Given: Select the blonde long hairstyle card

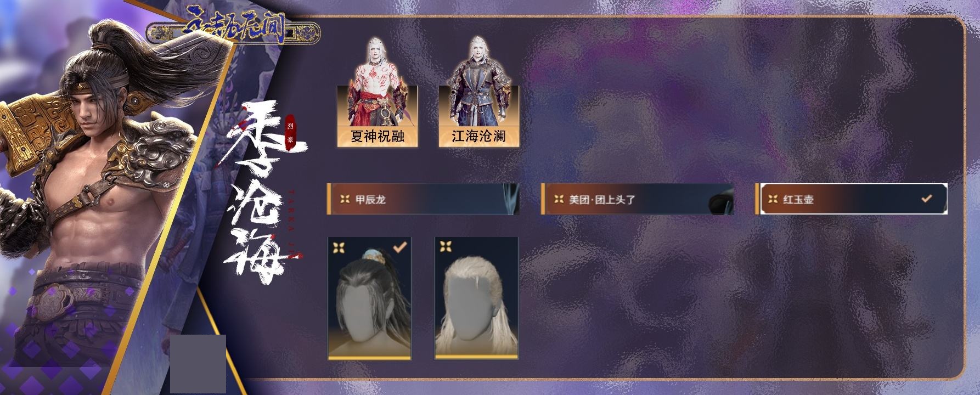Looking at the screenshot, I should pos(476,298).
